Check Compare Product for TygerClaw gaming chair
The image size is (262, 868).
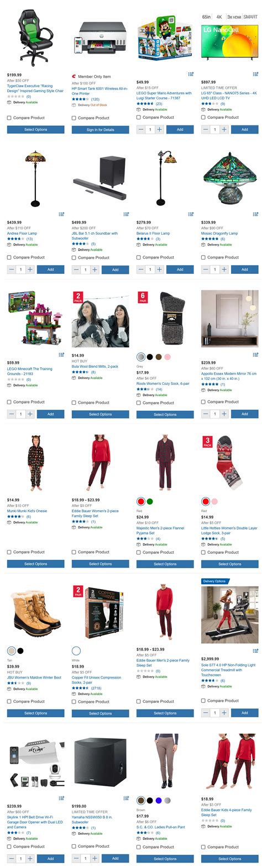9,118
